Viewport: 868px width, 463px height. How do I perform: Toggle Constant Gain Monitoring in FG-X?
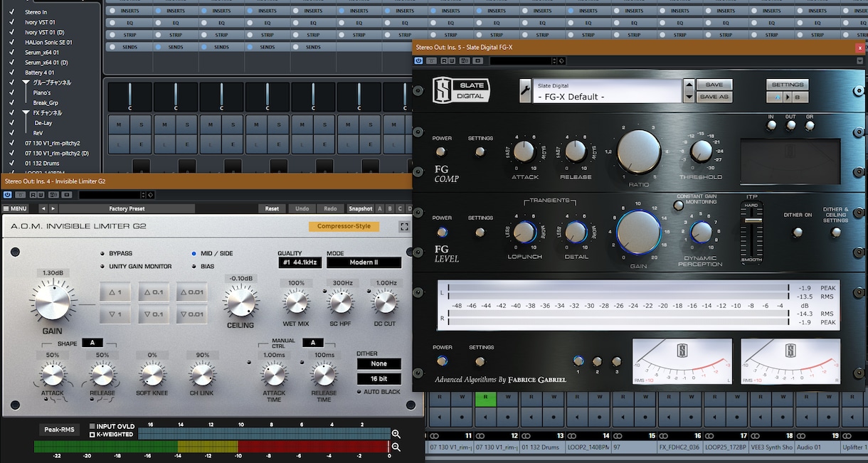679,206
